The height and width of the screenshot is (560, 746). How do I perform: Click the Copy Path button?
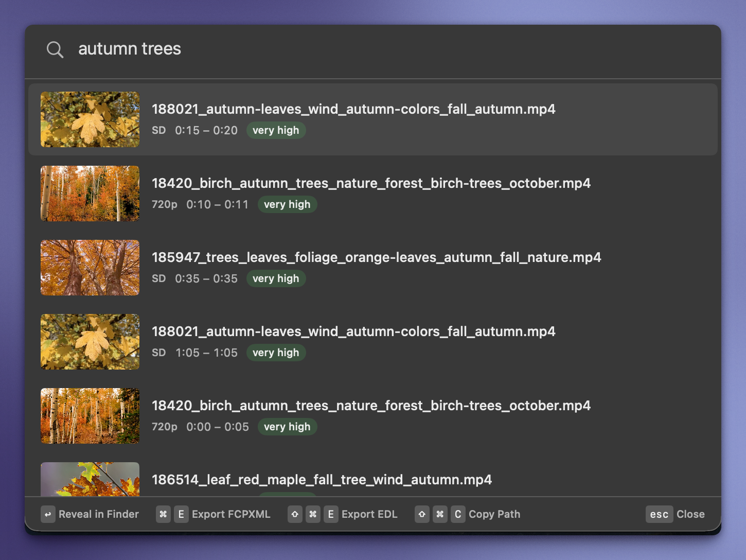point(494,514)
